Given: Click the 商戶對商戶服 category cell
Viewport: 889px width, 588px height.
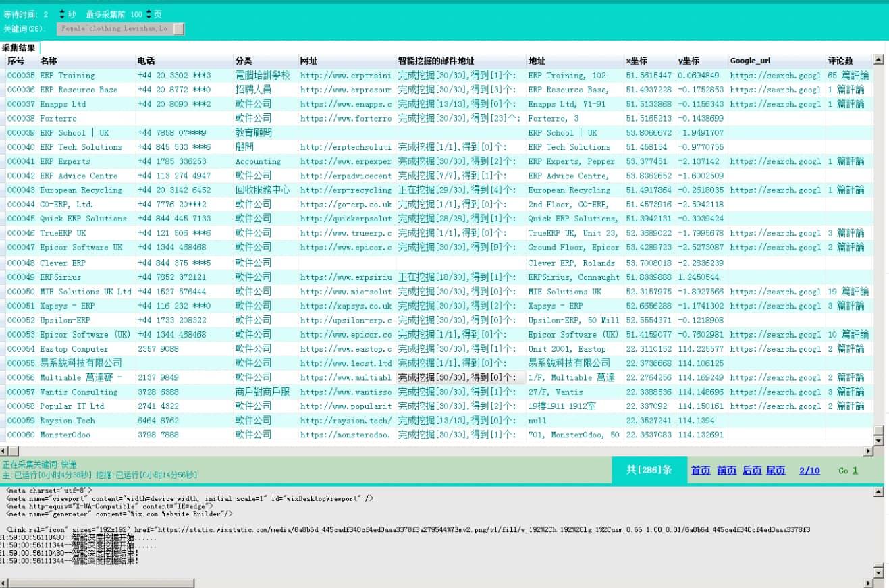Looking at the screenshot, I should [265, 392].
